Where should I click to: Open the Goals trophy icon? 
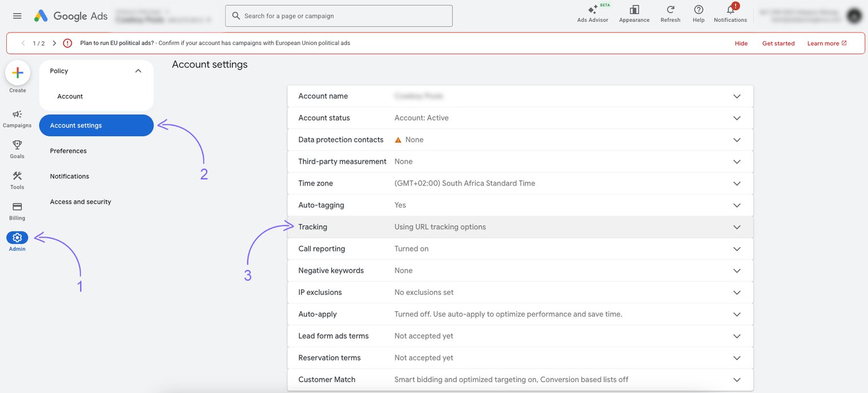tap(17, 145)
